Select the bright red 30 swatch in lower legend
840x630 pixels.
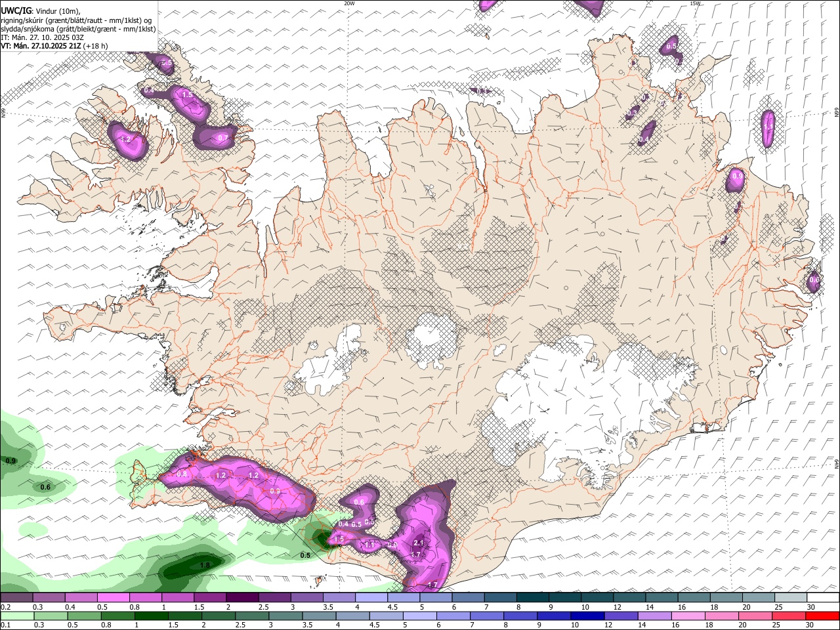click(822, 616)
